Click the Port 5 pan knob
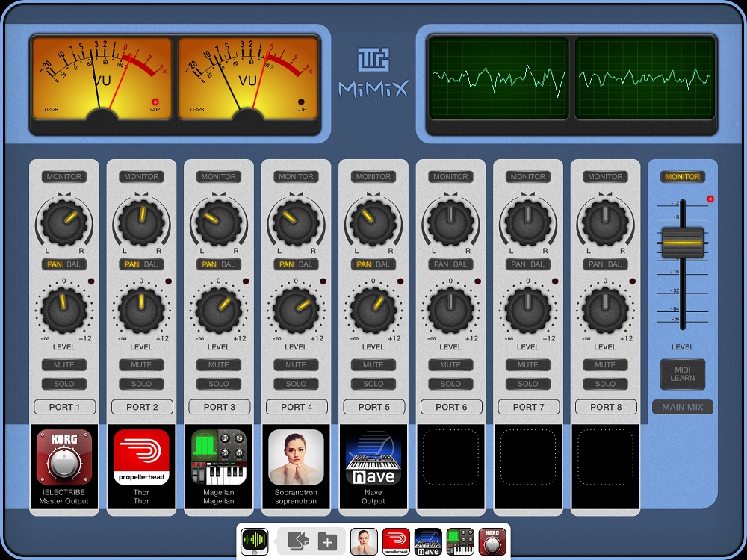This screenshot has width=747, height=560. click(x=373, y=223)
